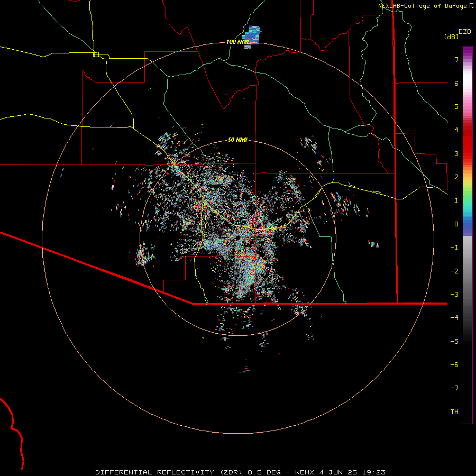Image resolution: width=476 pixels, height=476 pixels.
Task: Click the 5 value on color scale
Action: tap(456, 106)
